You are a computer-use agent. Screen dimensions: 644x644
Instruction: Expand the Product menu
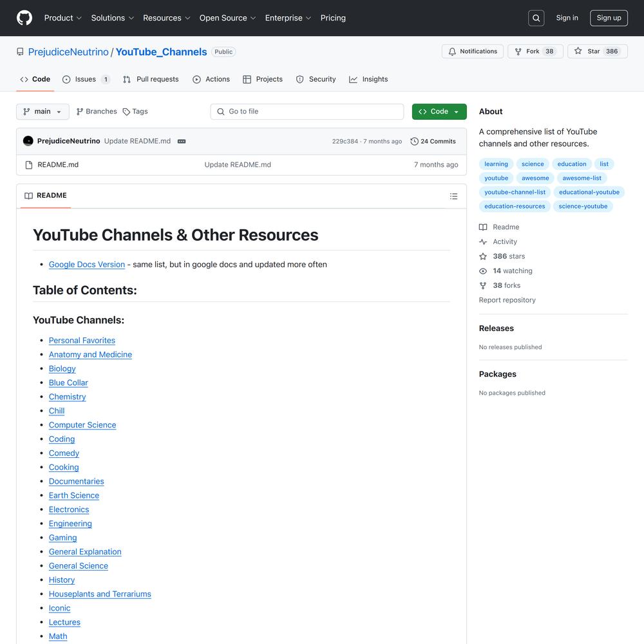(63, 18)
